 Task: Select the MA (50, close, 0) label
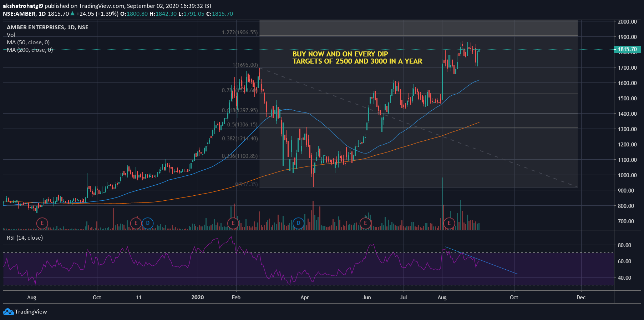(28, 42)
